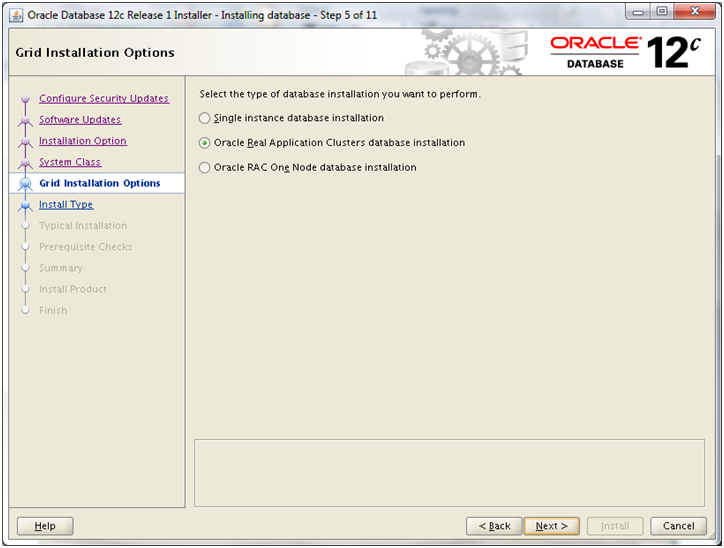Proceed with the Next button
The image size is (724, 548).
coord(551,526)
